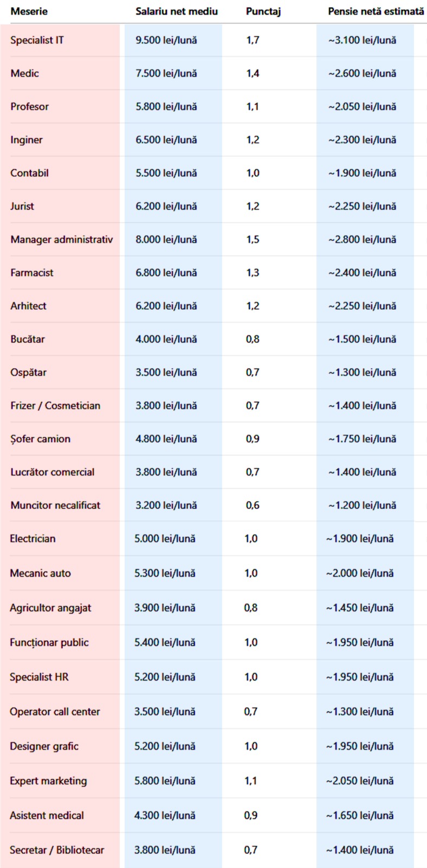Select the Contabil row label
Screen dimensions: 427x868
coord(29,173)
